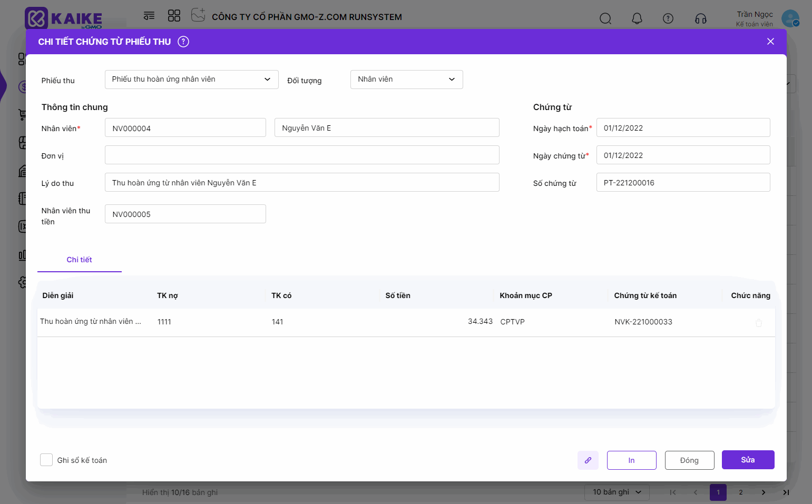Click the company switch icon beside company name
Viewport: 812px width, 504px height.
[x=198, y=15]
